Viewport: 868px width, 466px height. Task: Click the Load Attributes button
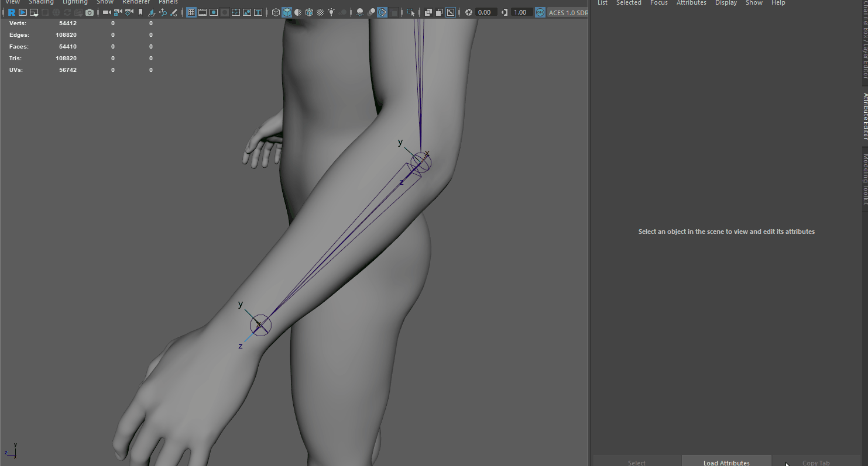coord(726,461)
